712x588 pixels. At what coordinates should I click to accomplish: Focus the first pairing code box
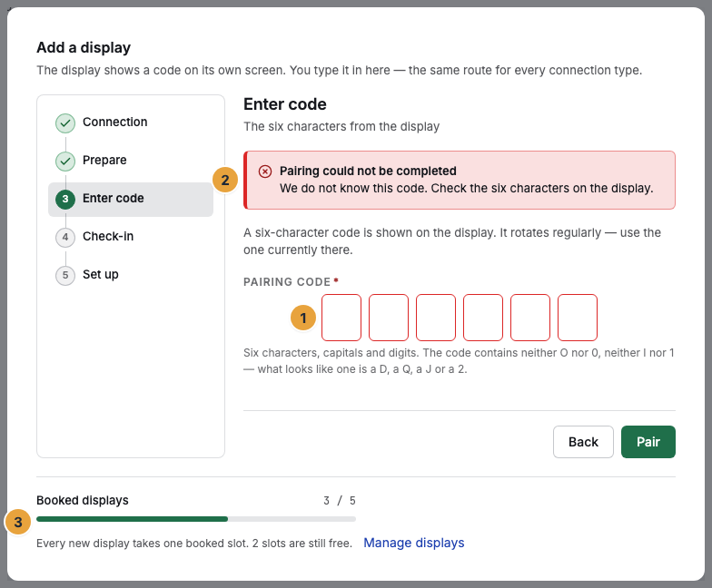341,318
